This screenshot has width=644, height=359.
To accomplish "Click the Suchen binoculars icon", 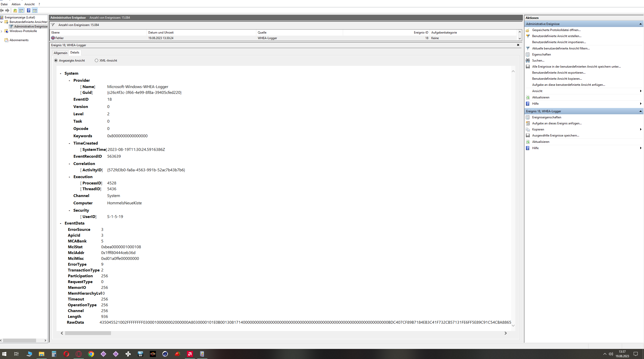I will 528,61.
